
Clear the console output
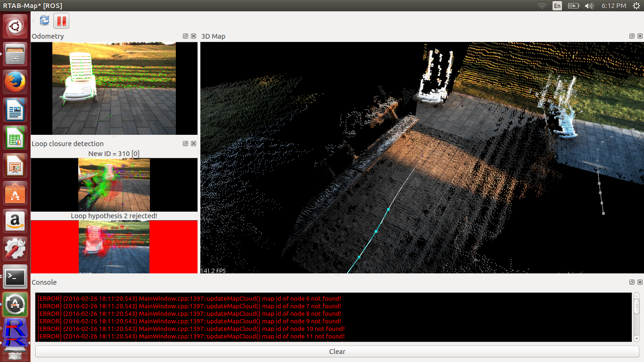click(337, 351)
